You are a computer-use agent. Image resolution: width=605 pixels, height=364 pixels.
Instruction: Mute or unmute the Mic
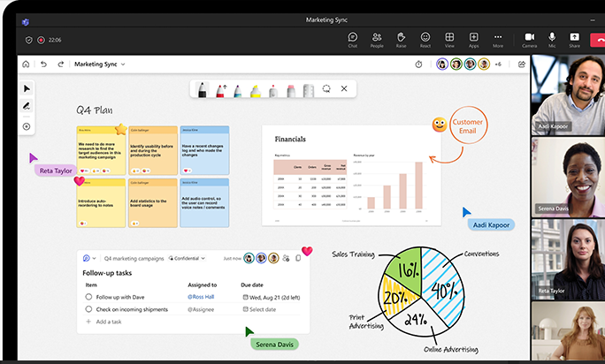click(x=552, y=38)
